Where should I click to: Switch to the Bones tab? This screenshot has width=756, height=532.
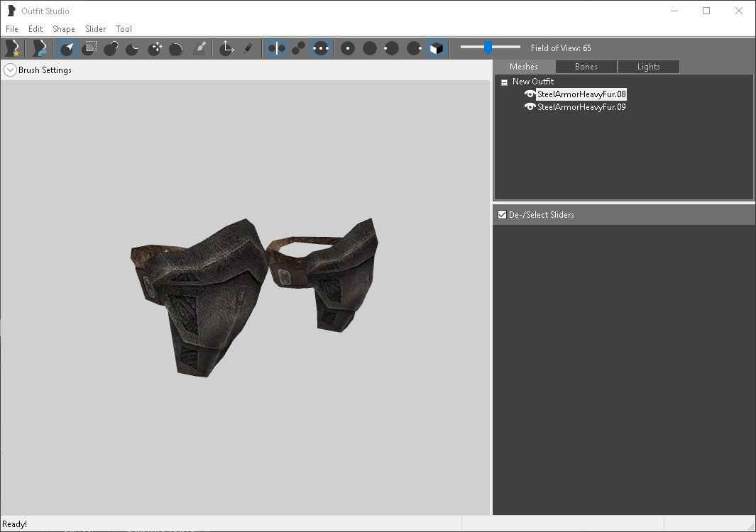click(586, 67)
